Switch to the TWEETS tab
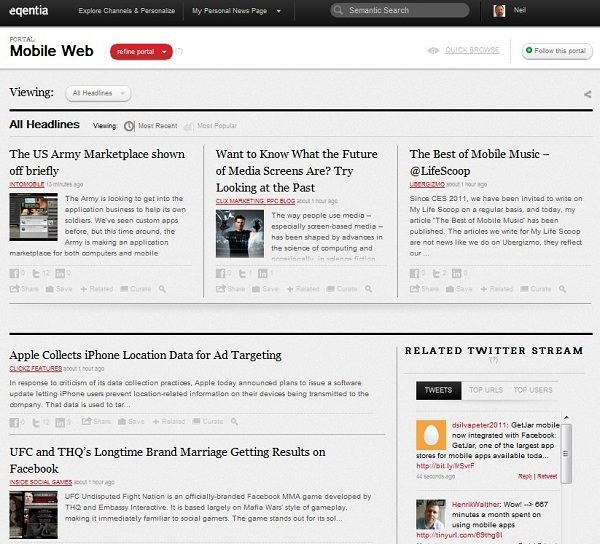The width and height of the screenshot is (600, 544). pos(439,390)
